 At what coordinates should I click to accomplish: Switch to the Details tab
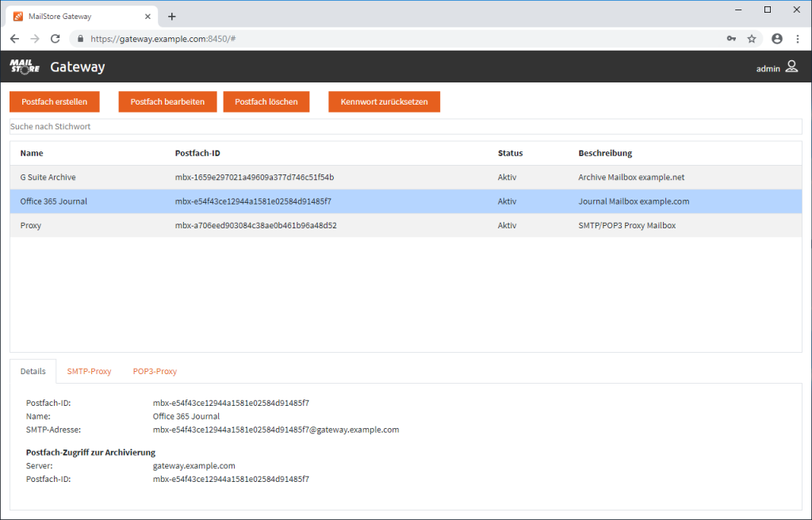pos(33,370)
